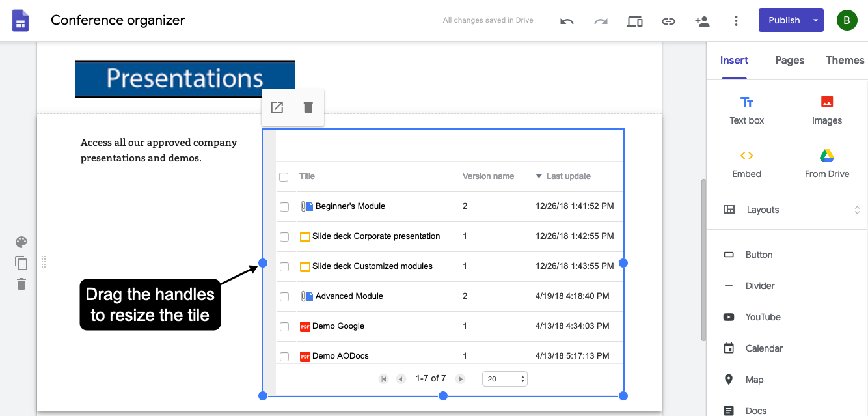Insert content From Drive

point(826,163)
